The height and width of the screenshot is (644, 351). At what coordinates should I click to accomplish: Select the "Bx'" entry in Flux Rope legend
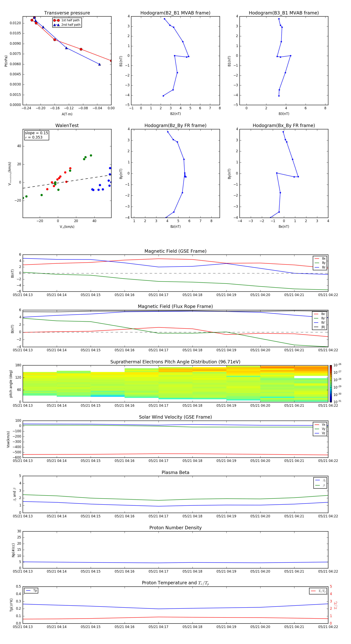click(320, 314)
